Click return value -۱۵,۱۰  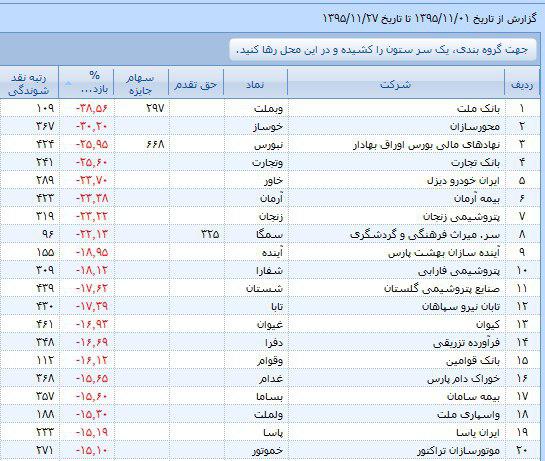(92, 451)
